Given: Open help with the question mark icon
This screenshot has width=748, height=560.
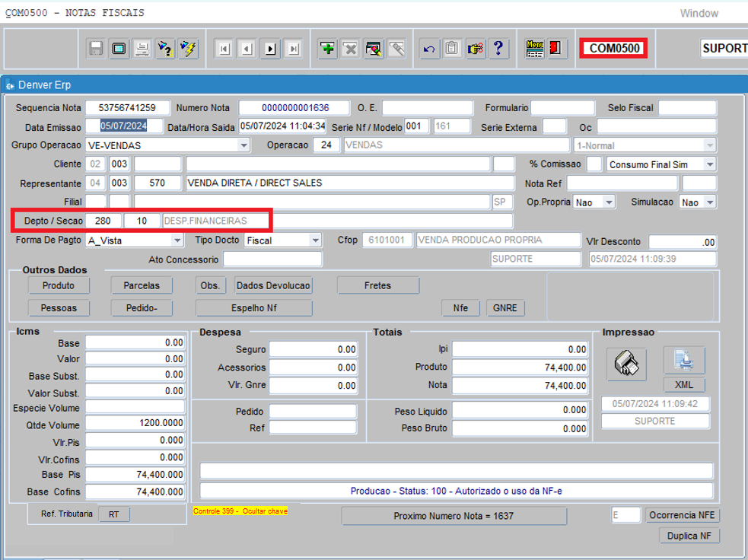Looking at the screenshot, I should pyautogui.click(x=498, y=49).
